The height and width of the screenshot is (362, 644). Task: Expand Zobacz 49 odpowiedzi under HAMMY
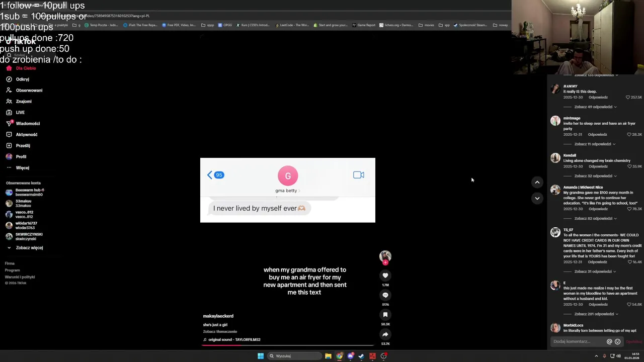click(595, 107)
